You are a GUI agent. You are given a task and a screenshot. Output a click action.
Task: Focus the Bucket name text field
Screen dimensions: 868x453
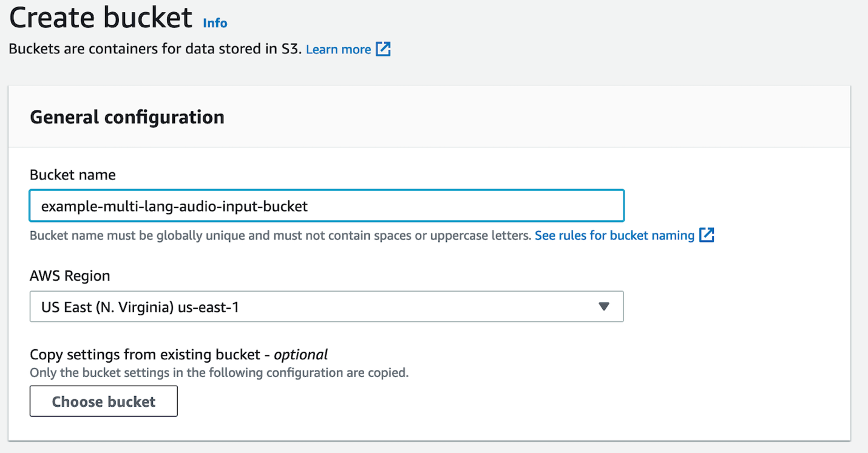(327, 206)
